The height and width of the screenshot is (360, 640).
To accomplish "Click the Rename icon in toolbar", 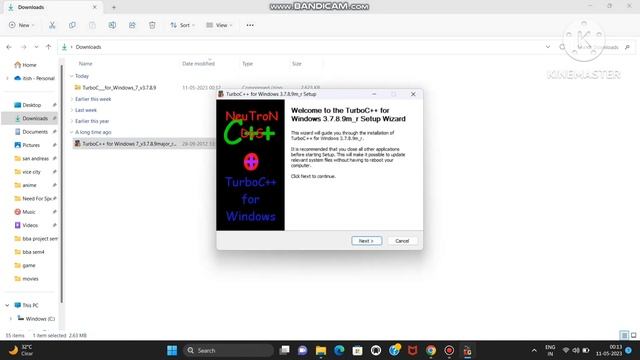I will point(112,25).
